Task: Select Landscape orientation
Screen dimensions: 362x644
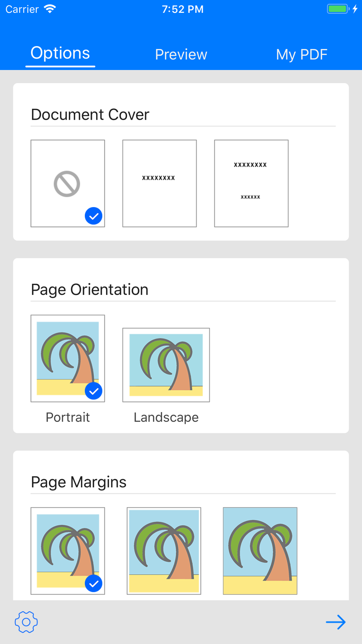Action: tap(166, 365)
